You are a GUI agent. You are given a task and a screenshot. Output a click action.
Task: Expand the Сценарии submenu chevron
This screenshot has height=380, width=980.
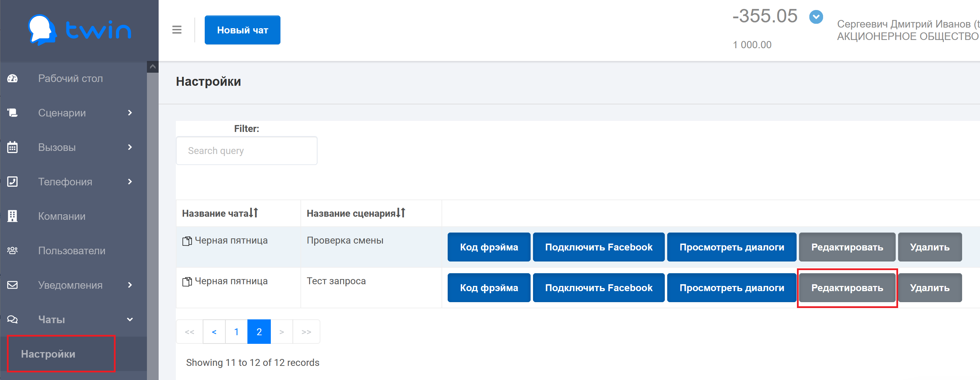coord(130,113)
